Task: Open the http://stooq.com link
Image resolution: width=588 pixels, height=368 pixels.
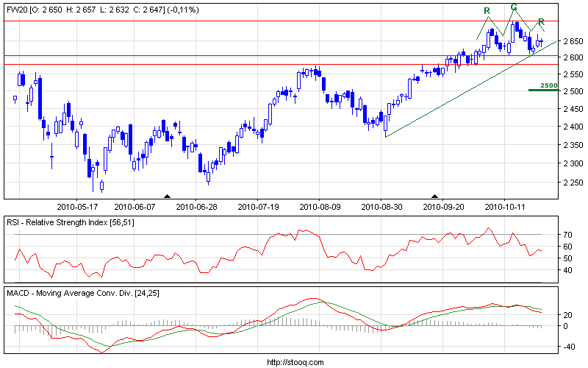Action: pos(294,362)
